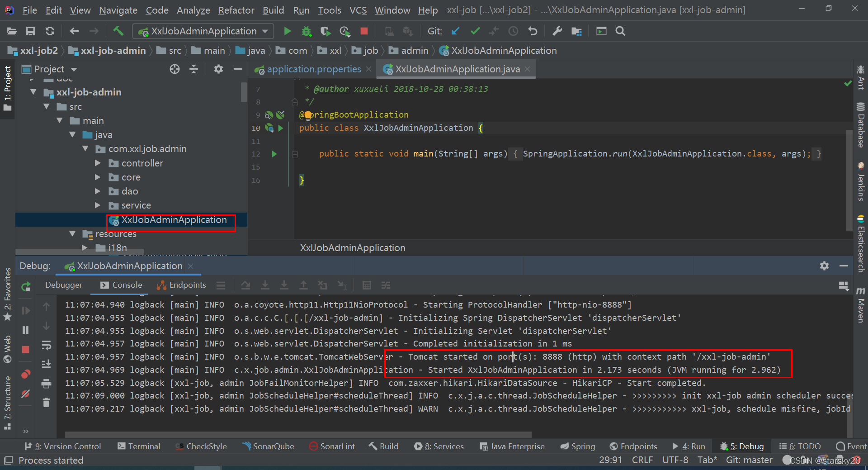The height and width of the screenshot is (470, 868).
Task: Open the Navigate menu
Action: (x=118, y=10)
